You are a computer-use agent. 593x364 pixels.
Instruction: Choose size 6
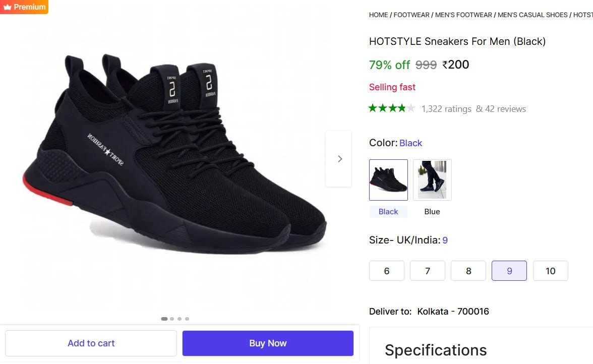tap(387, 271)
